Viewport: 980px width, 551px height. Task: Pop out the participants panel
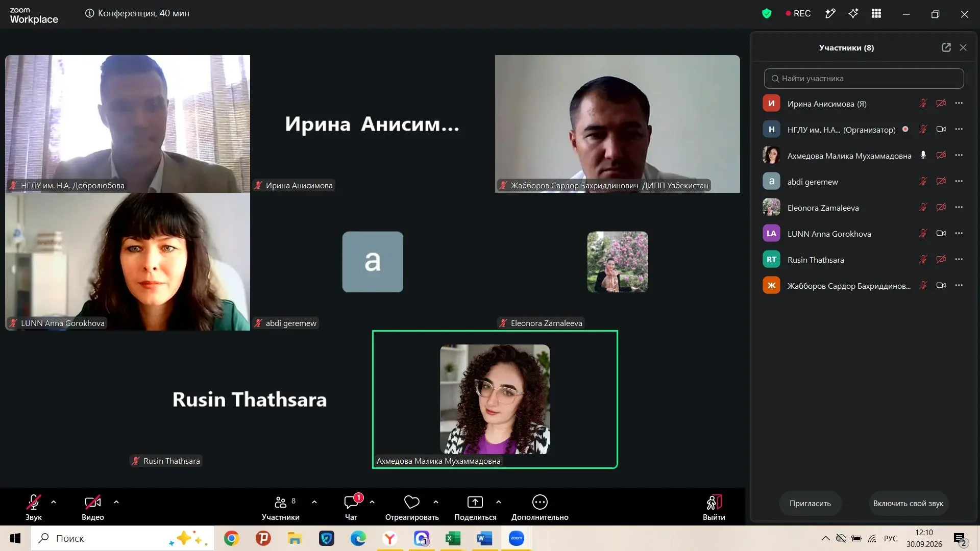946,47
